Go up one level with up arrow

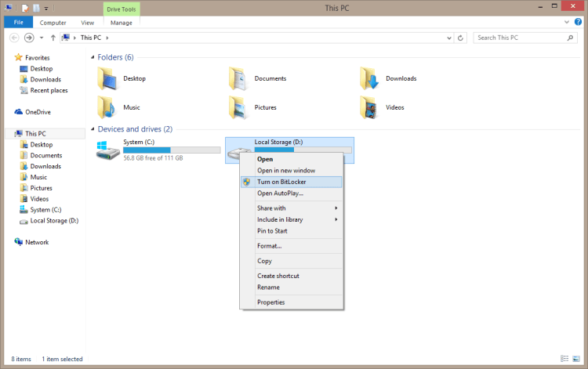point(53,38)
